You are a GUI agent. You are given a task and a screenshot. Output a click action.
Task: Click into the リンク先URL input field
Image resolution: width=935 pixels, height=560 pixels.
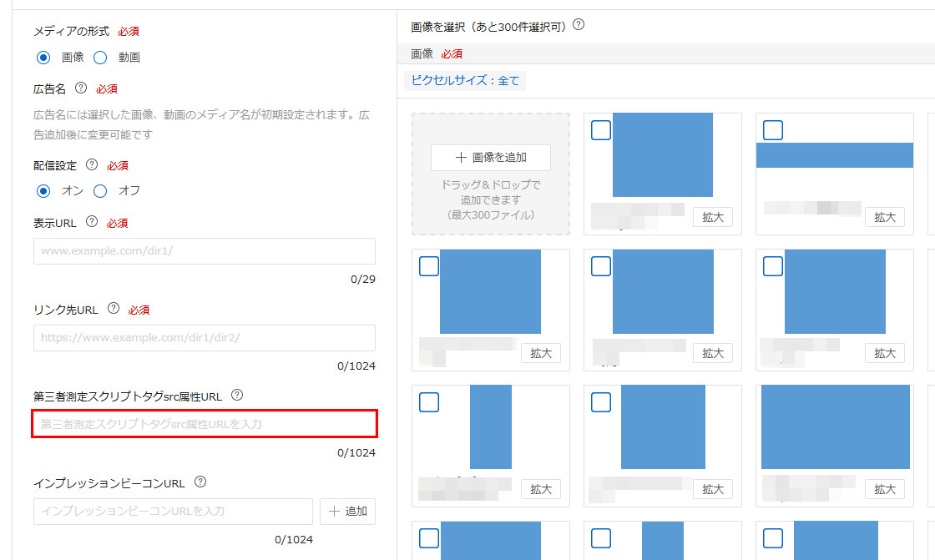[x=205, y=337]
